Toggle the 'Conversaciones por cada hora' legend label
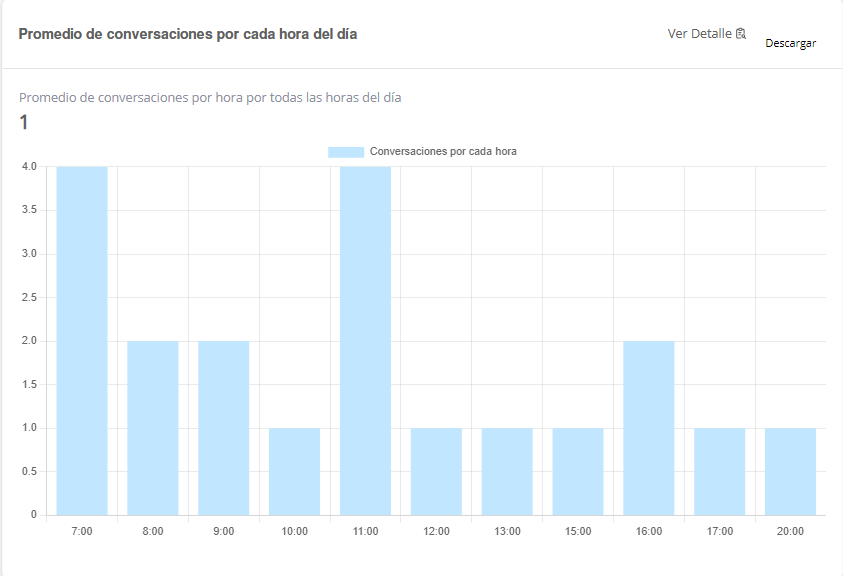This screenshot has width=843, height=576. [442, 152]
